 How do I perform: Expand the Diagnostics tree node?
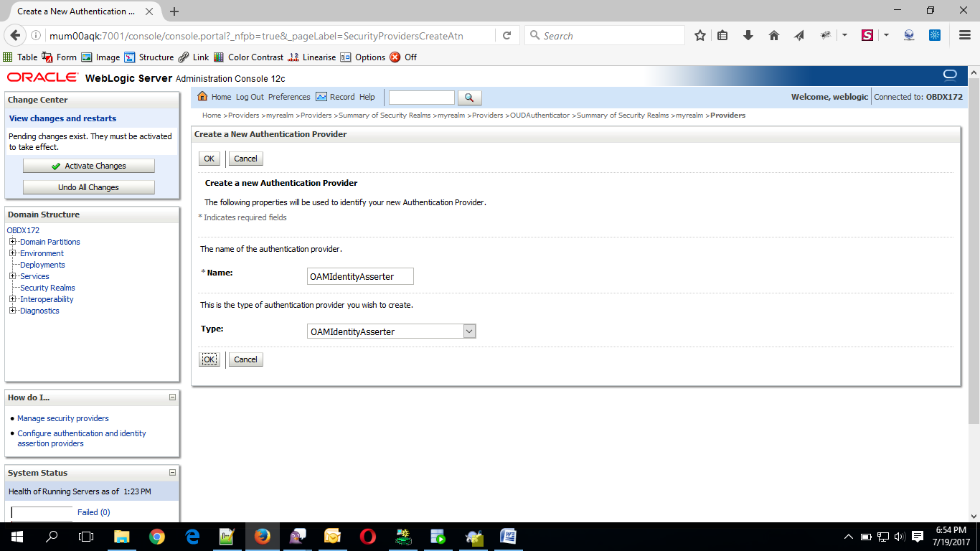coord(12,311)
